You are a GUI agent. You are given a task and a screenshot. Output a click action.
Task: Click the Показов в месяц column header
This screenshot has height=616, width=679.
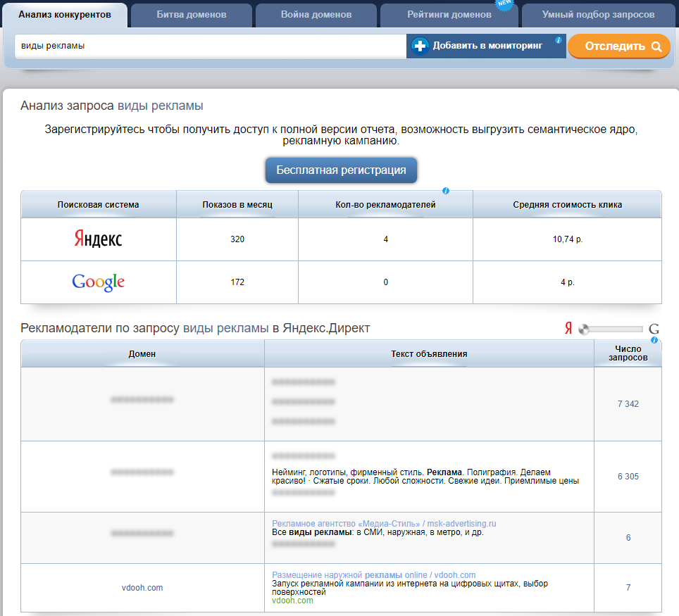coord(237,204)
